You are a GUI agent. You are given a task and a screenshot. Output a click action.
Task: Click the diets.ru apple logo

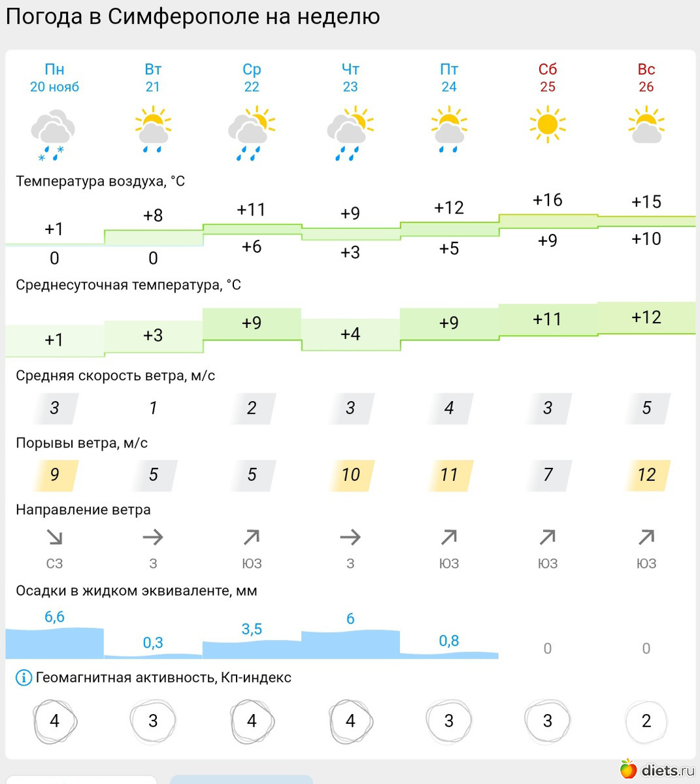click(628, 769)
